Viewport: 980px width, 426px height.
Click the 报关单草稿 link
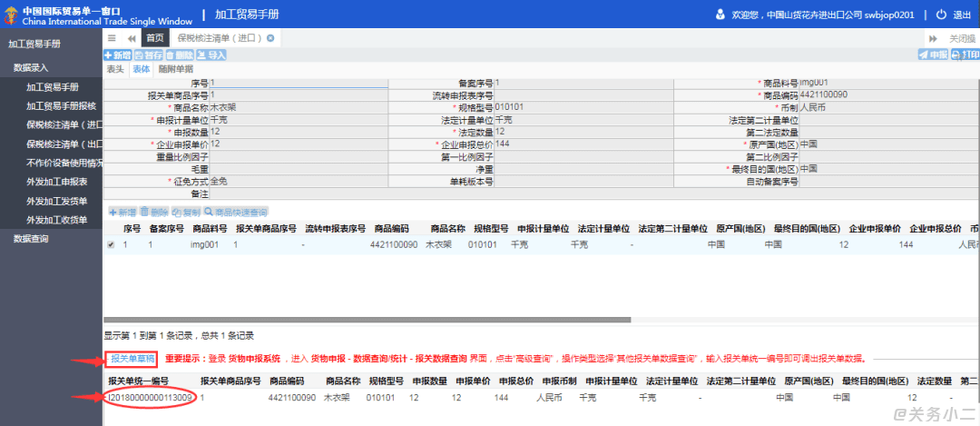[x=132, y=359]
